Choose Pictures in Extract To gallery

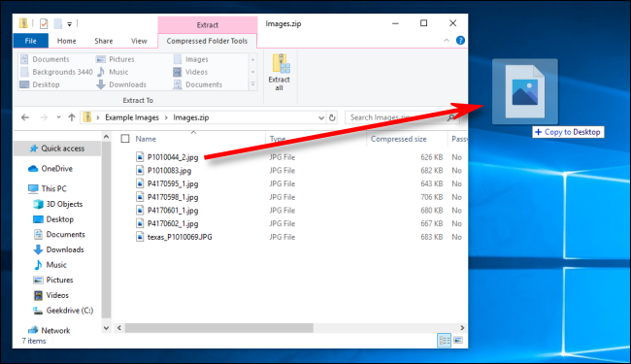tap(116, 59)
